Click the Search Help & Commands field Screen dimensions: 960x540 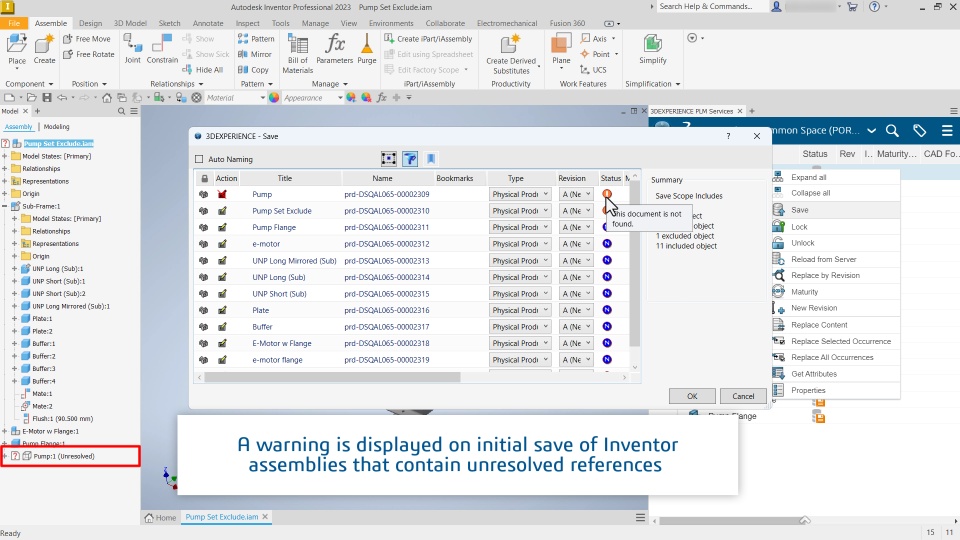(x=711, y=7)
